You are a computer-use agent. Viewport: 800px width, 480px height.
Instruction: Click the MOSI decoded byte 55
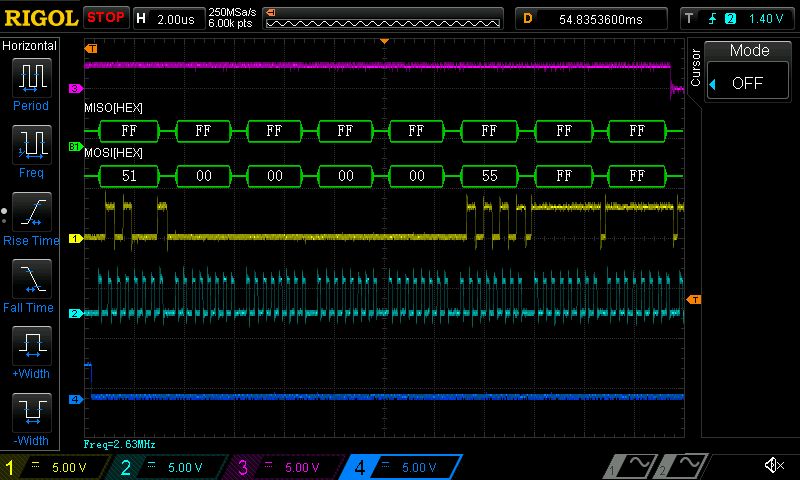(x=489, y=176)
